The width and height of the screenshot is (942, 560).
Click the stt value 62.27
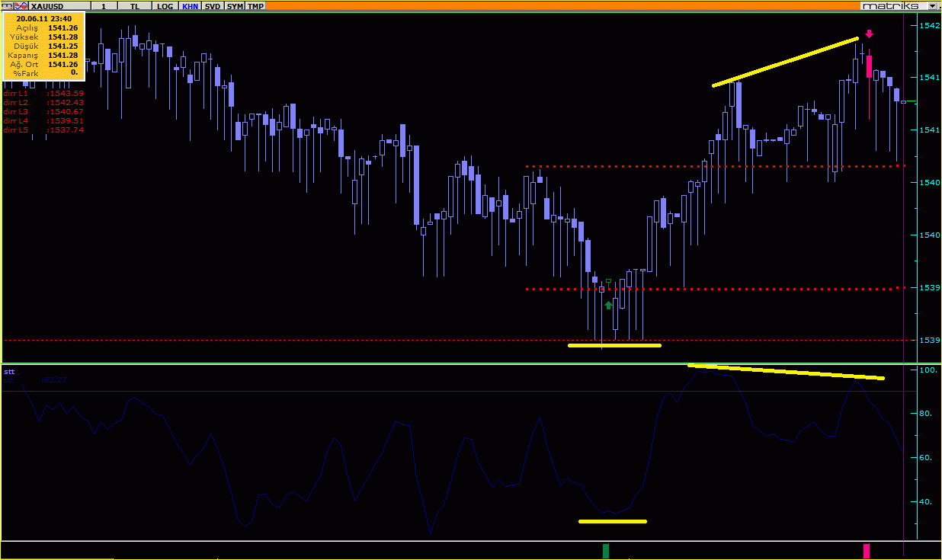coord(56,379)
